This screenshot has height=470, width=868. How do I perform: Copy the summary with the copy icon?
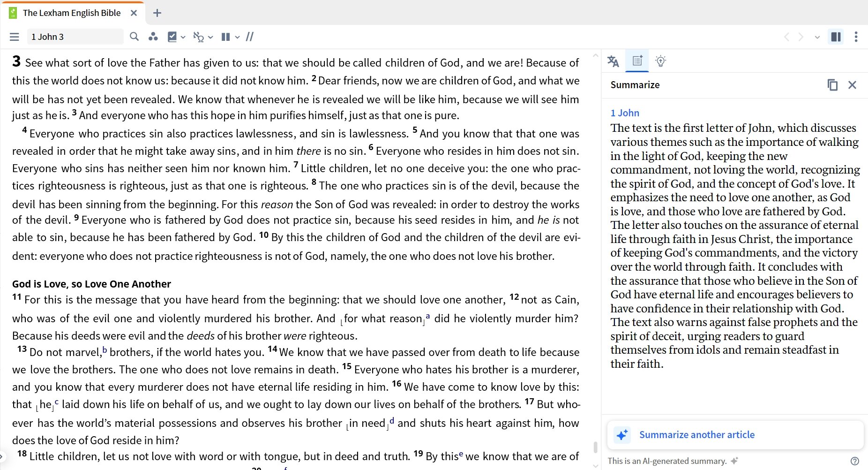click(x=832, y=85)
